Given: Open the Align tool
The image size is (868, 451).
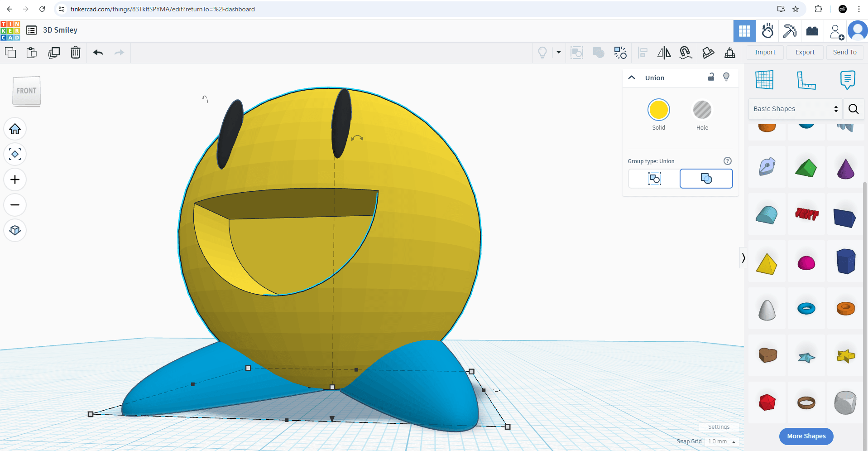Looking at the screenshot, I should (x=642, y=53).
